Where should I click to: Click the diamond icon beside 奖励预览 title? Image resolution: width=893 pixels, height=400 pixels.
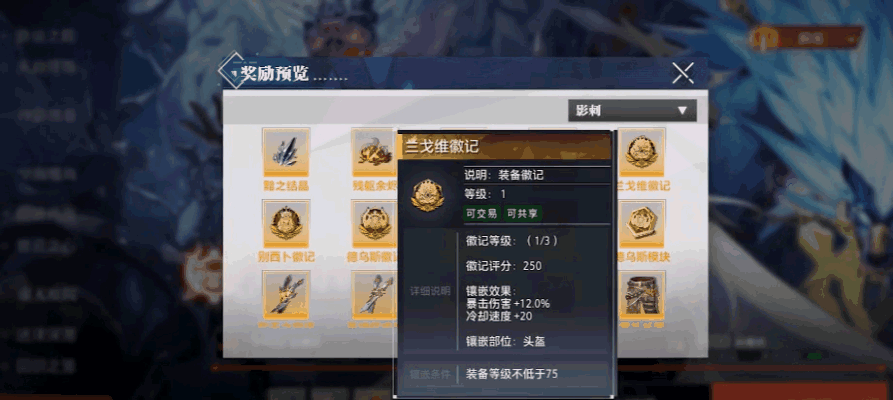tap(234, 71)
